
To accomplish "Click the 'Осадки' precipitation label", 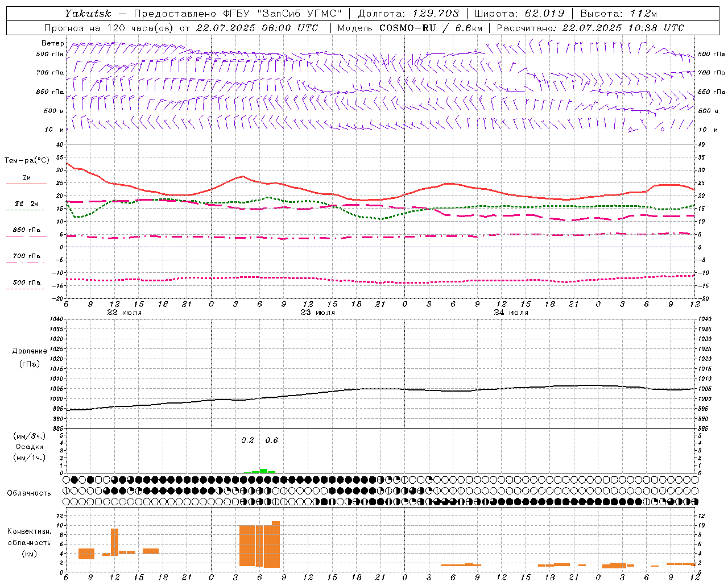I will pyautogui.click(x=30, y=447).
